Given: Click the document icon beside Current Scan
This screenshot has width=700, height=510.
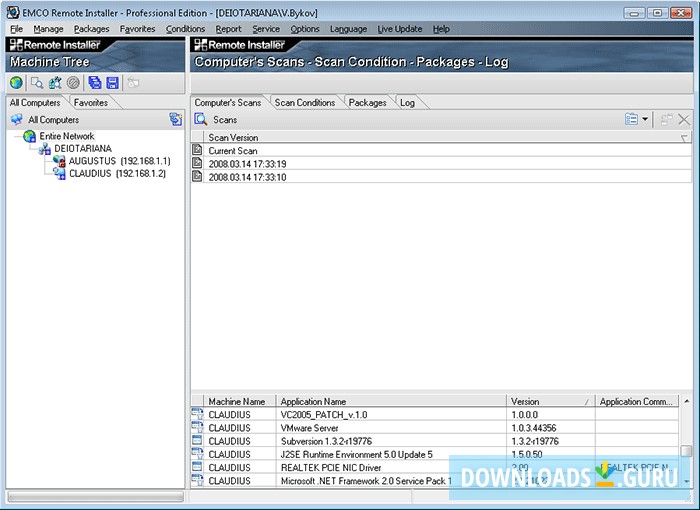Looking at the screenshot, I should tap(197, 150).
